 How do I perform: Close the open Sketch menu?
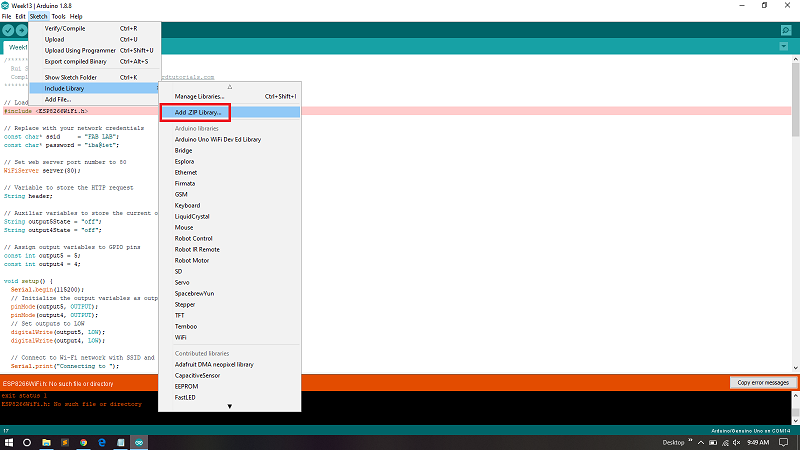38,16
